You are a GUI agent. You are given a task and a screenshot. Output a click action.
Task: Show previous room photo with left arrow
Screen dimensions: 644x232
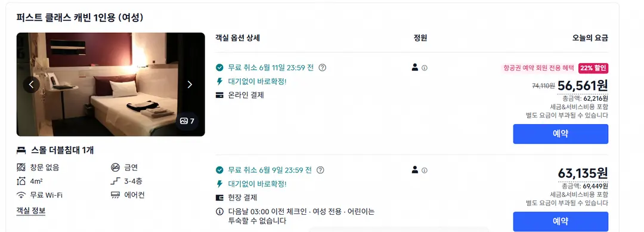pos(31,85)
